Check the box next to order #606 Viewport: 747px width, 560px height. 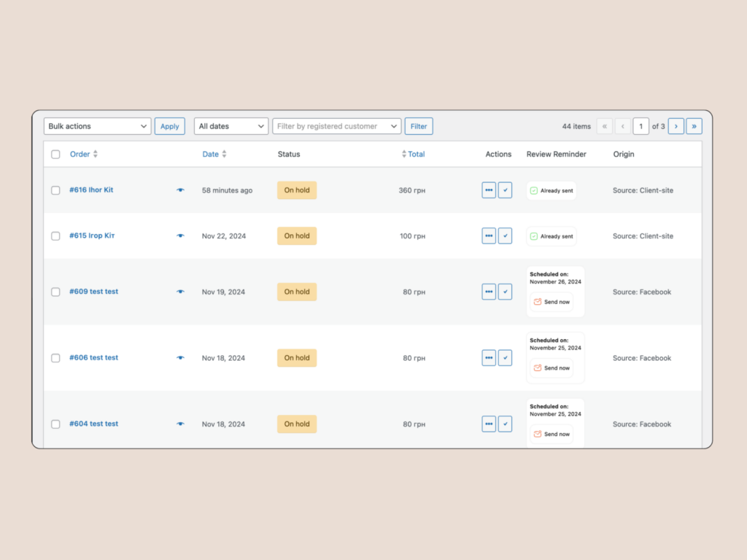(x=55, y=358)
